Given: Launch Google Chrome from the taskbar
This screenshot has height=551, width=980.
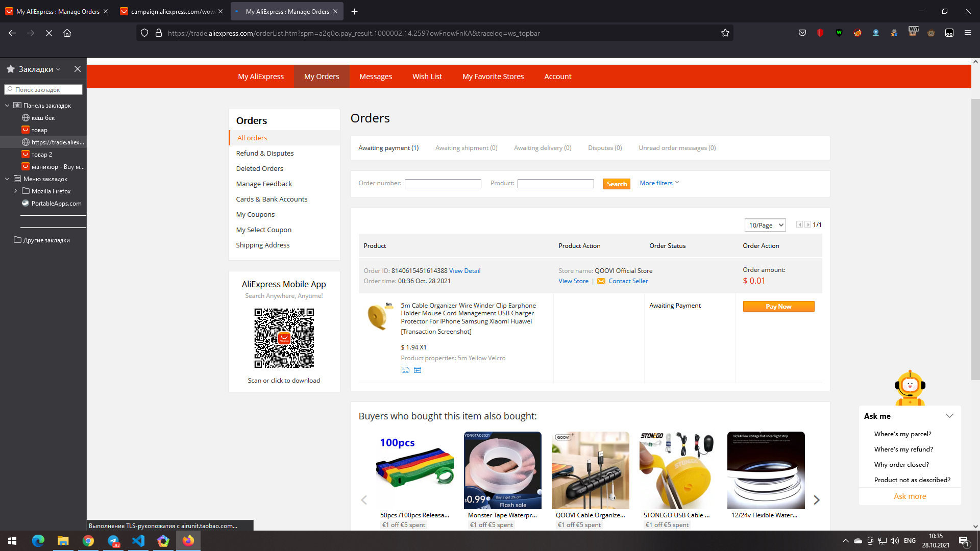Looking at the screenshot, I should point(88,541).
